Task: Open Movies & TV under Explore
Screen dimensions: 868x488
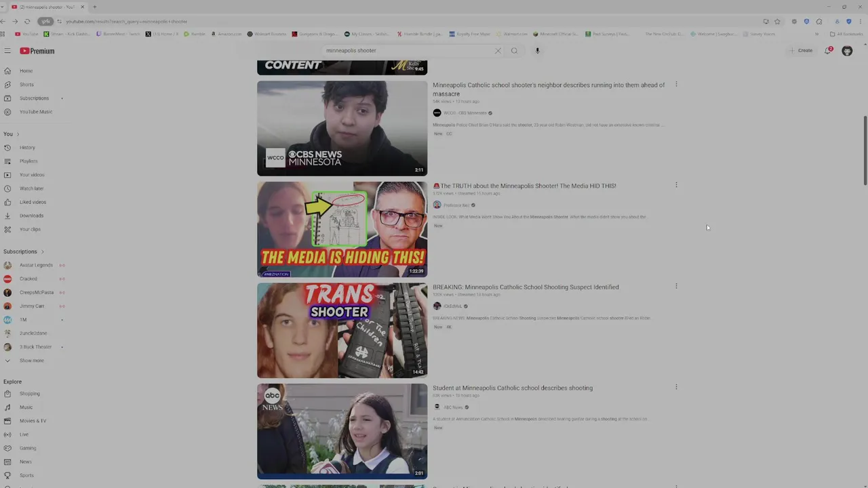Action: pyautogui.click(x=33, y=421)
